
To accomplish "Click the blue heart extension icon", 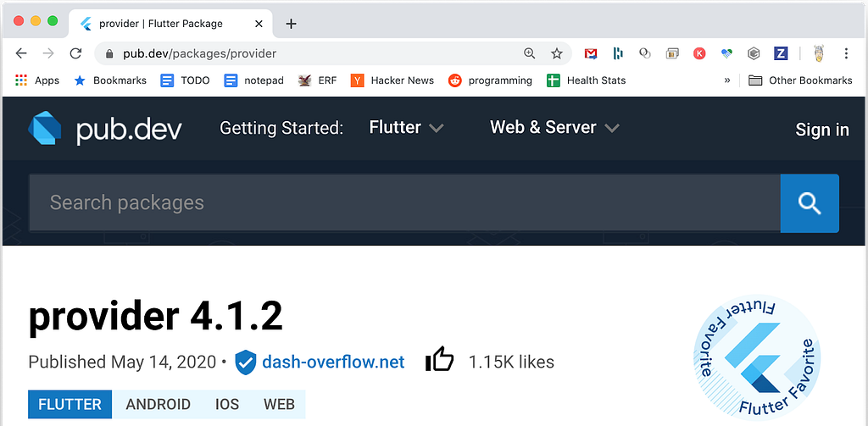I will tap(726, 53).
